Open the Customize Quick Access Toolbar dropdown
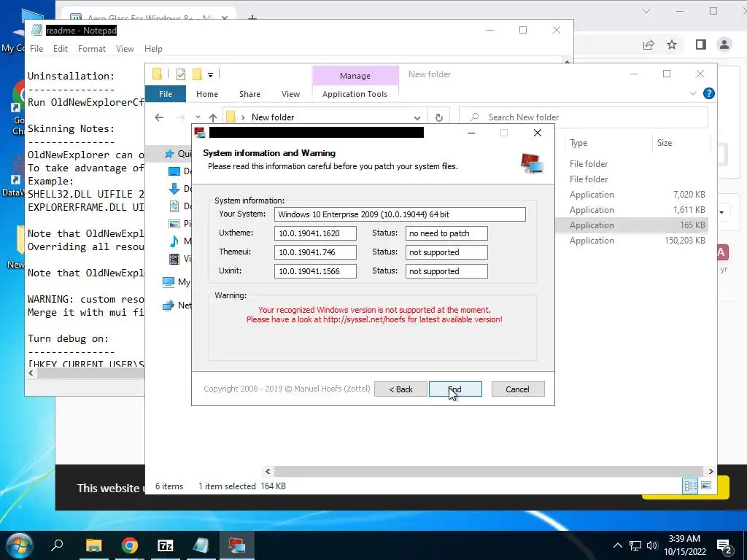Viewport: 747px width, 560px height. [x=210, y=74]
